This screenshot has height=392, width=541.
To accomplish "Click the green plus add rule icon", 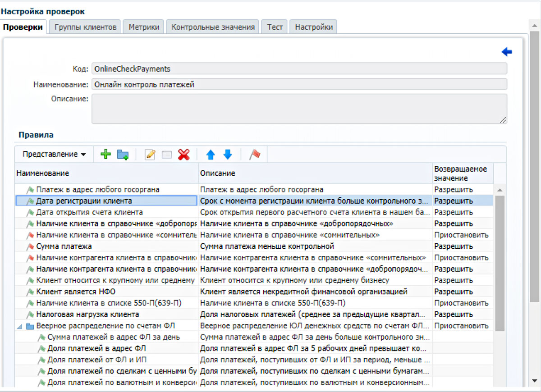I will 105,155.
